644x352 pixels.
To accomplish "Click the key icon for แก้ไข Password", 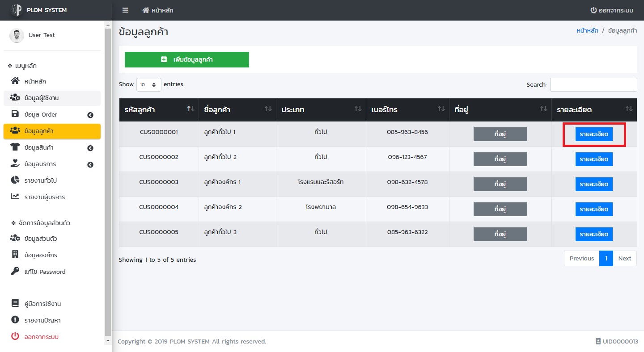I will (x=15, y=271).
